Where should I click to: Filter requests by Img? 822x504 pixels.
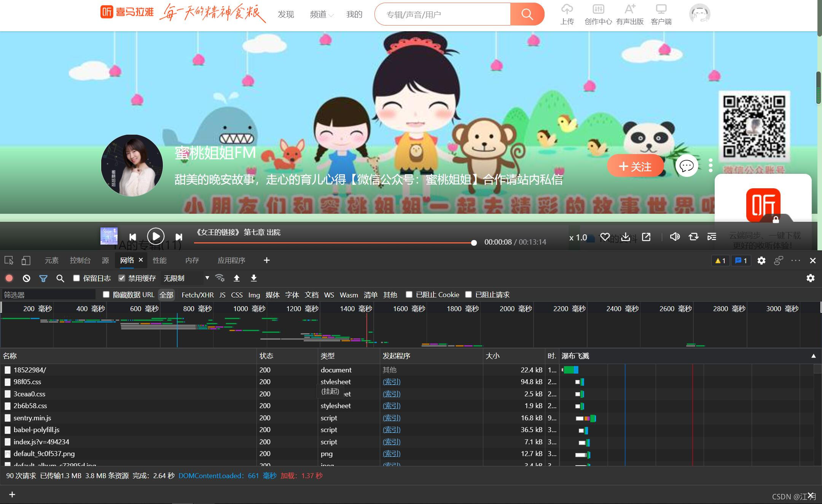[x=254, y=295]
